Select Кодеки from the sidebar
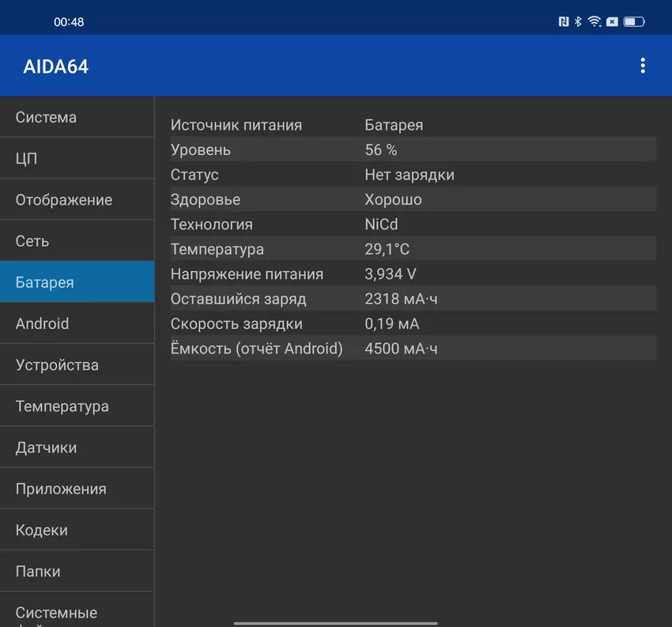The width and height of the screenshot is (672, 627). (77, 530)
